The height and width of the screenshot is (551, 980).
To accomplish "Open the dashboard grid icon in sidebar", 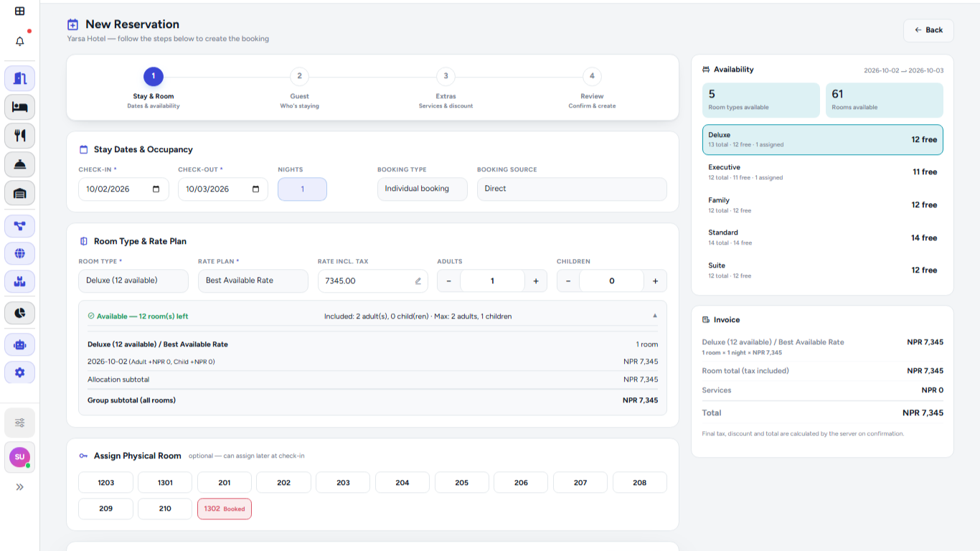I will click(19, 11).
